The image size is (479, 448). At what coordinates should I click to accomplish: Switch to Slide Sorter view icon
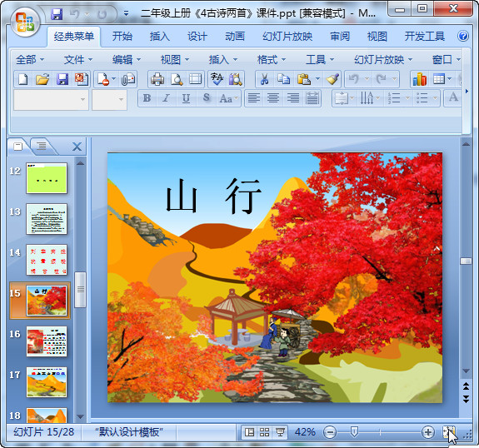pos(265,432)
